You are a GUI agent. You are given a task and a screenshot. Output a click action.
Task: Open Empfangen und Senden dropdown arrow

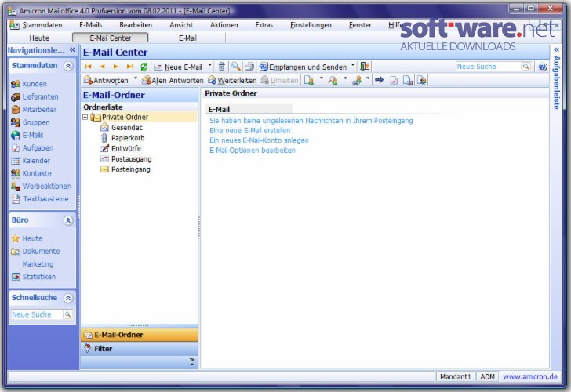point(353,66)
